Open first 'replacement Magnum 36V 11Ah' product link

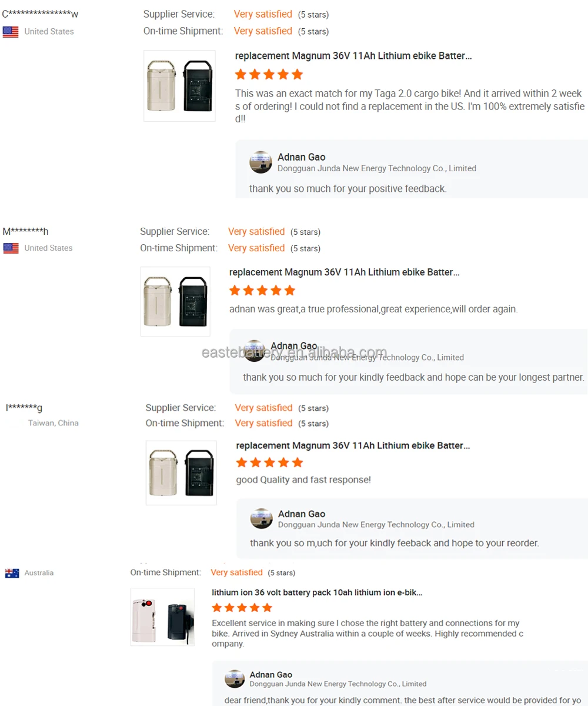[x=353, y=56]
